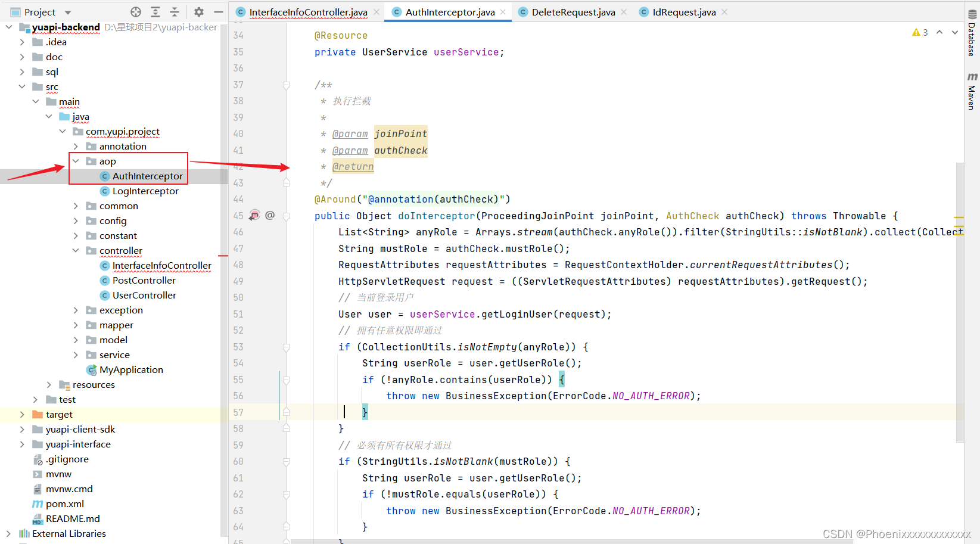This screenshot has height=544, width=980.
Task: Collapse the src folder
Action: coord(22,86)
